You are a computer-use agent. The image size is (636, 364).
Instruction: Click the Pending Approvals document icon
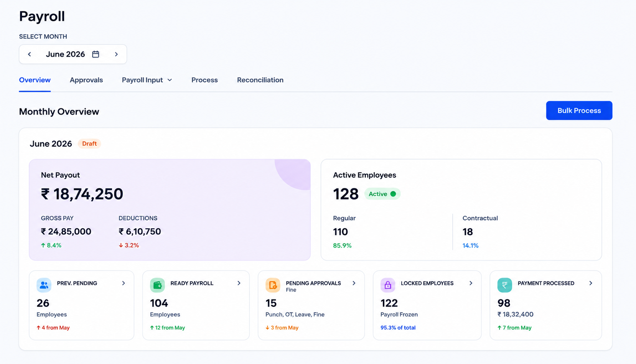click(x=273, y=285)
